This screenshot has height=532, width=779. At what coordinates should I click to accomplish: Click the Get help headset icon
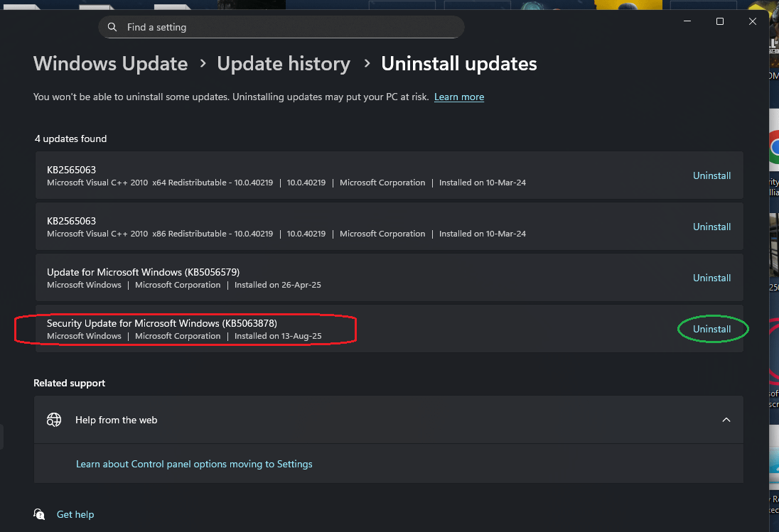[40, 514]
